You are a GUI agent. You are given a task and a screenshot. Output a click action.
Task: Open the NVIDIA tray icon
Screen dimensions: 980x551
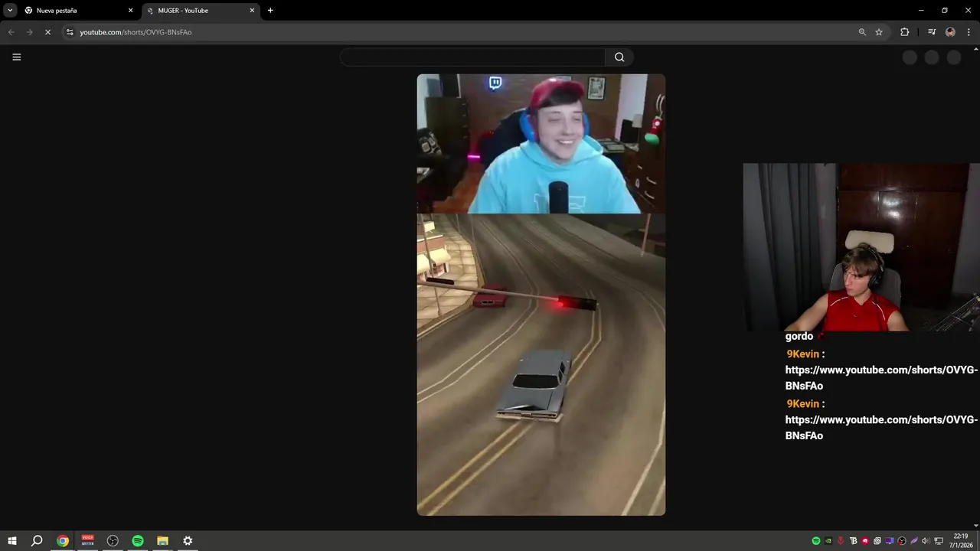pyautogui.click(x=828, y=541)
